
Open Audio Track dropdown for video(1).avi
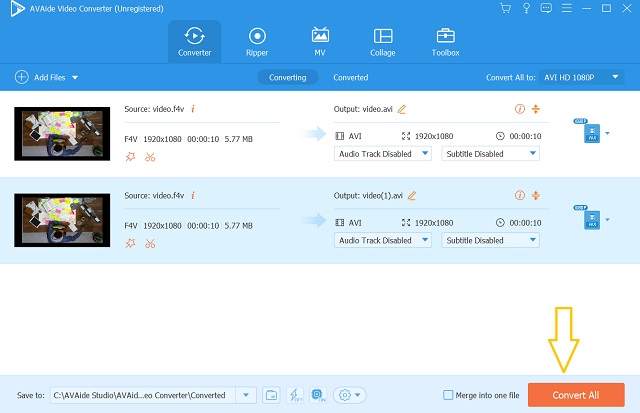383,240
